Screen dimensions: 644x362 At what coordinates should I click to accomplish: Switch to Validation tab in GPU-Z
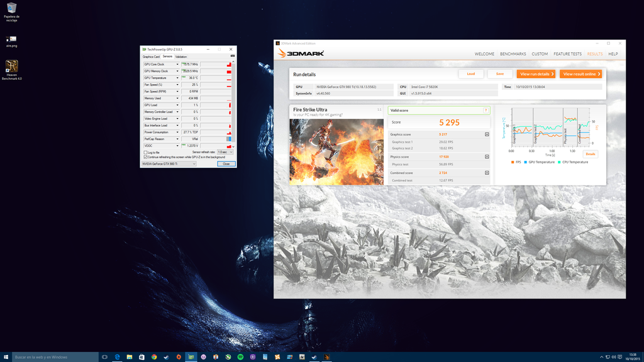[x=181, y=57]
